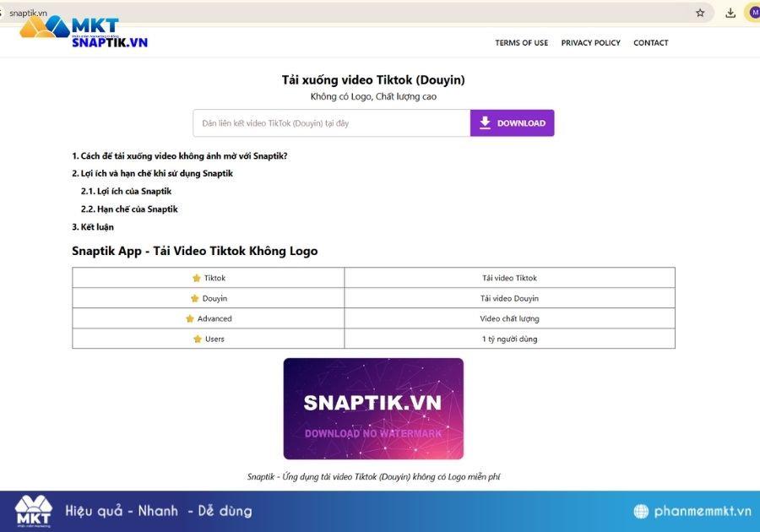The width and height of the screenshot is (760, 532).
Task: Click the star icon beside Advanced row
Action: (192, 318)
